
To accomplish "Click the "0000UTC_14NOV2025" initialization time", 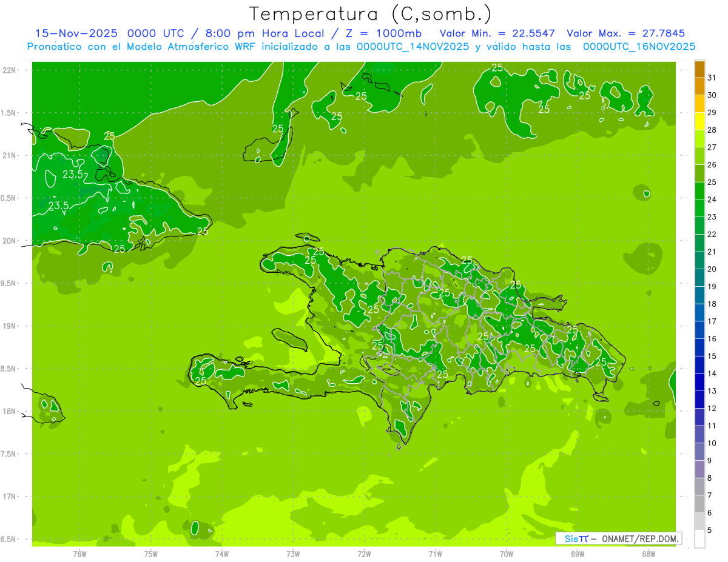I will (x=413, y=47).
